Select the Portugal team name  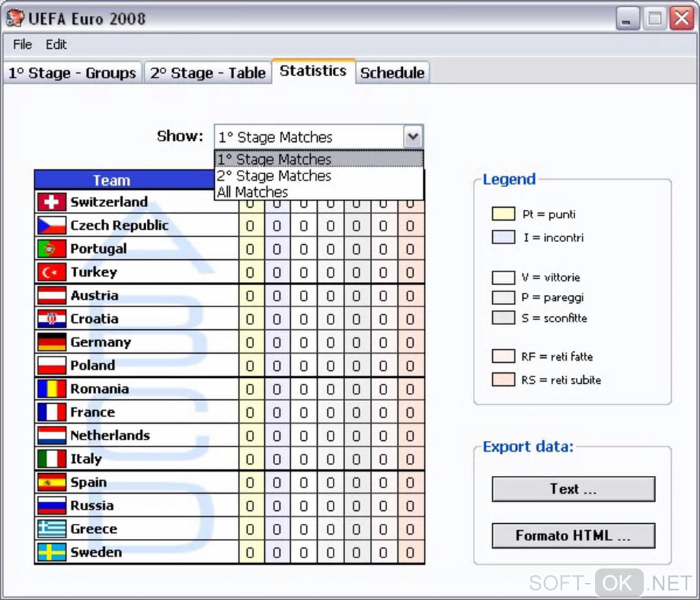pos(99,248)
